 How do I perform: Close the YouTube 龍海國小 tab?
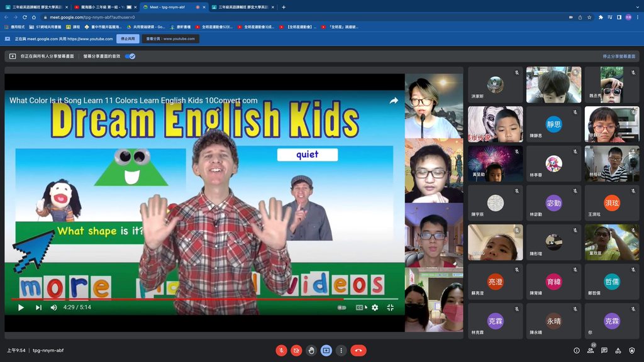pyautogui.click(x=135, y=7)
